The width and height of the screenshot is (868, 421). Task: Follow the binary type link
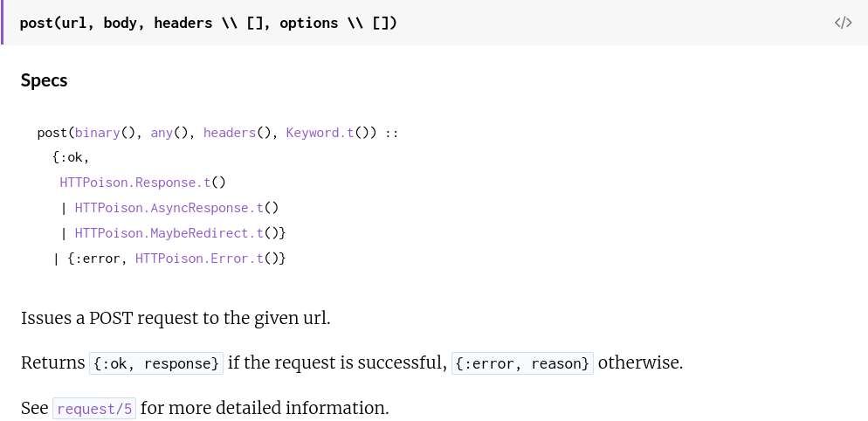click(98, 133)
